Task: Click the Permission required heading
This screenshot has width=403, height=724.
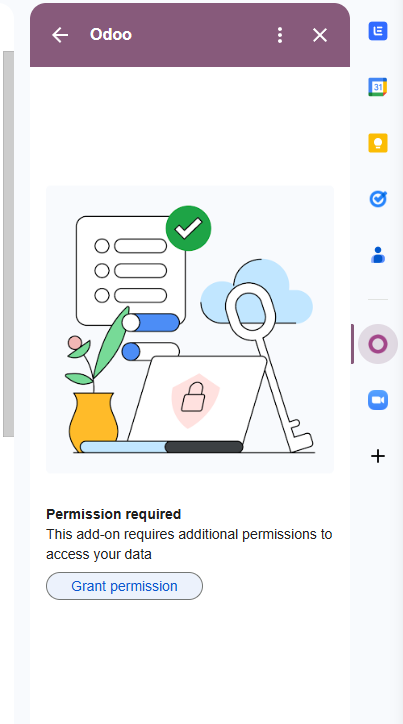Action: click(114, 514)
